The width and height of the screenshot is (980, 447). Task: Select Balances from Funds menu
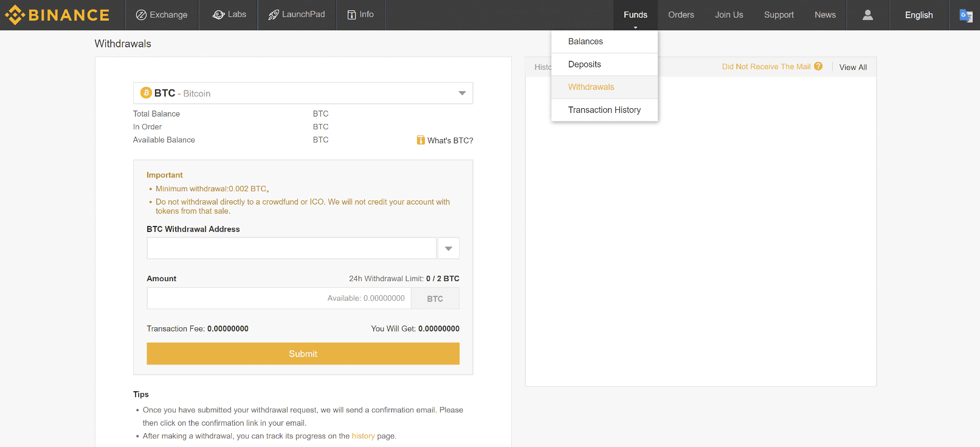click(x=585, y=41)
